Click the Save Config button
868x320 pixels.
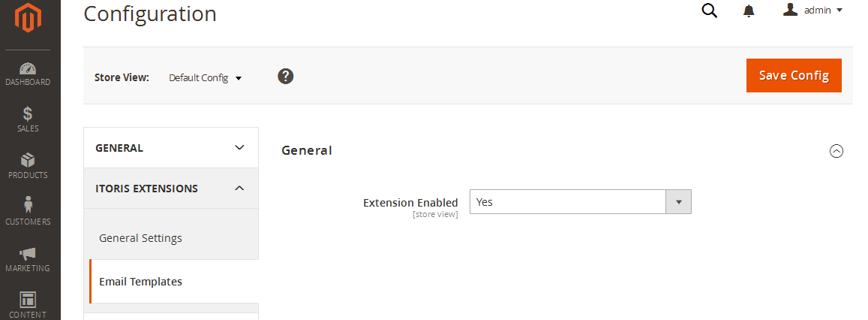[x=794, y=75]
